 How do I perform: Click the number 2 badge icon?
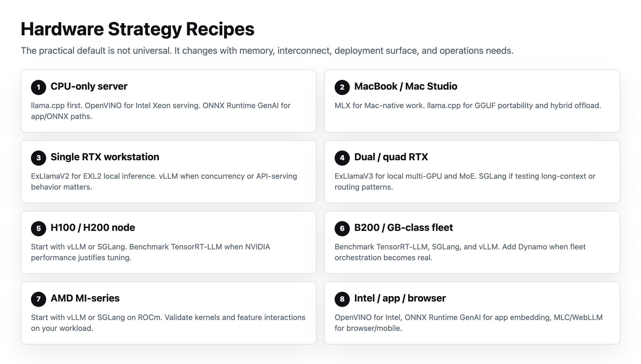point(342,87)
